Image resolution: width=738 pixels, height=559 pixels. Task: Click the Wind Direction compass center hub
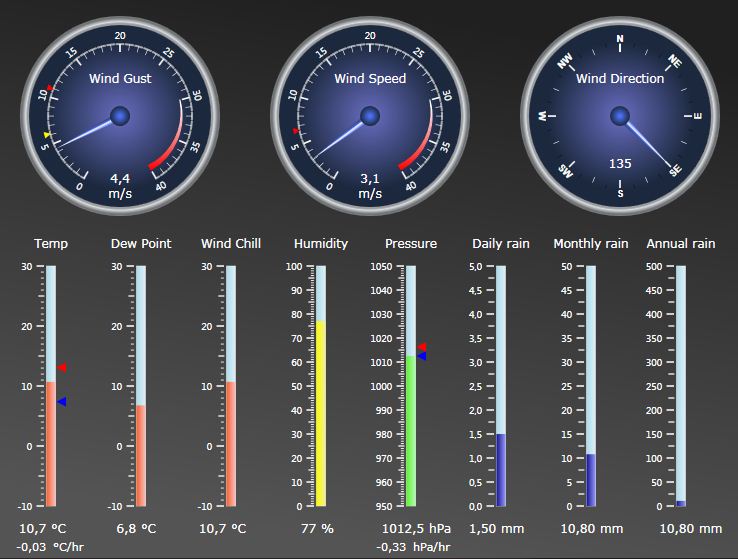(x=620, y=117)
